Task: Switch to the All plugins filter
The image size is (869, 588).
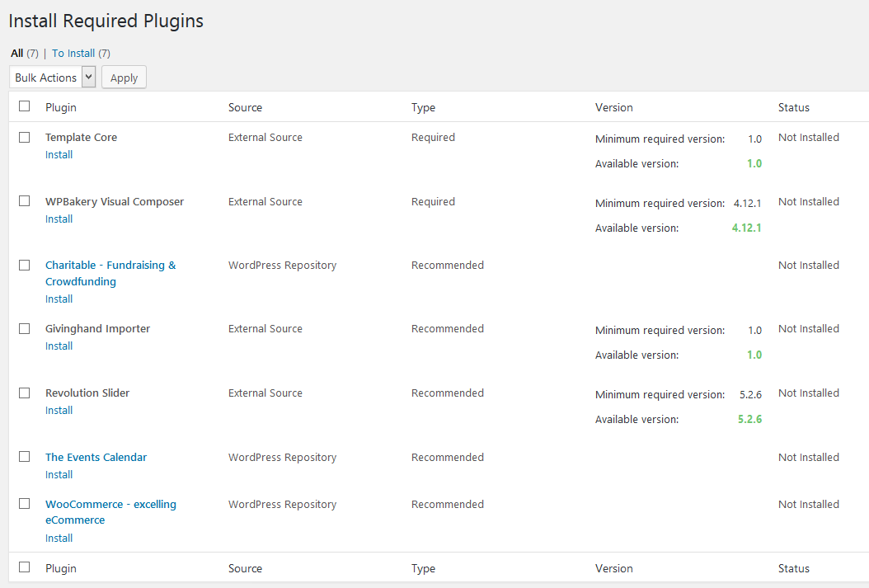Action: point(16,53)
